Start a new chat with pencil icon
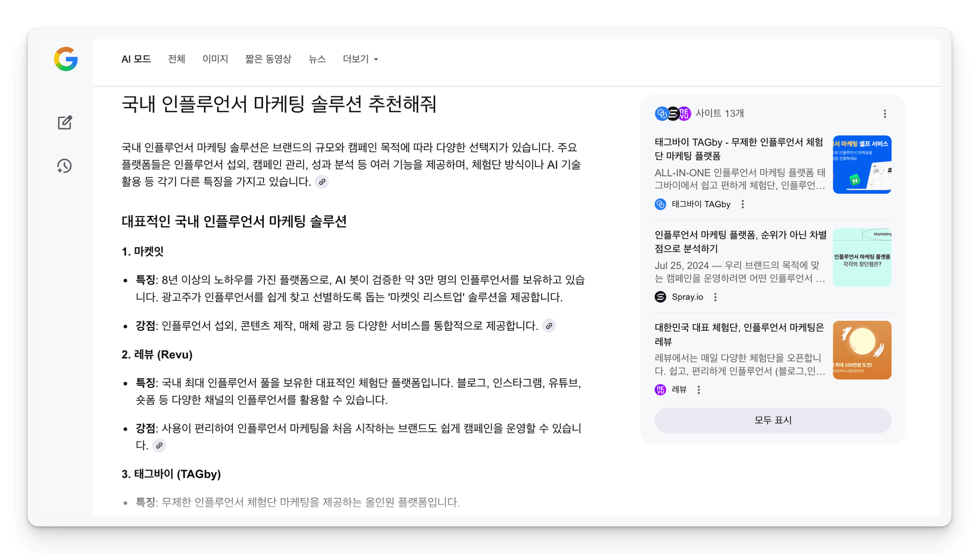Viewport: 980px width, 555px height. click(65, 123)
